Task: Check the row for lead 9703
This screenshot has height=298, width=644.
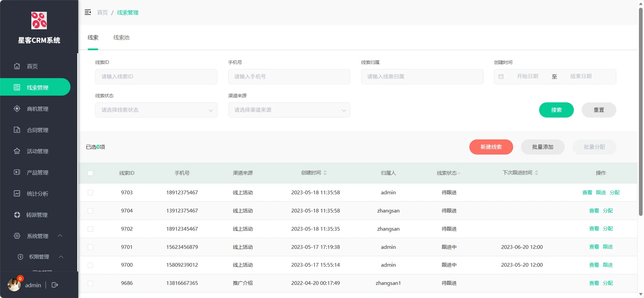Action: 90,193
